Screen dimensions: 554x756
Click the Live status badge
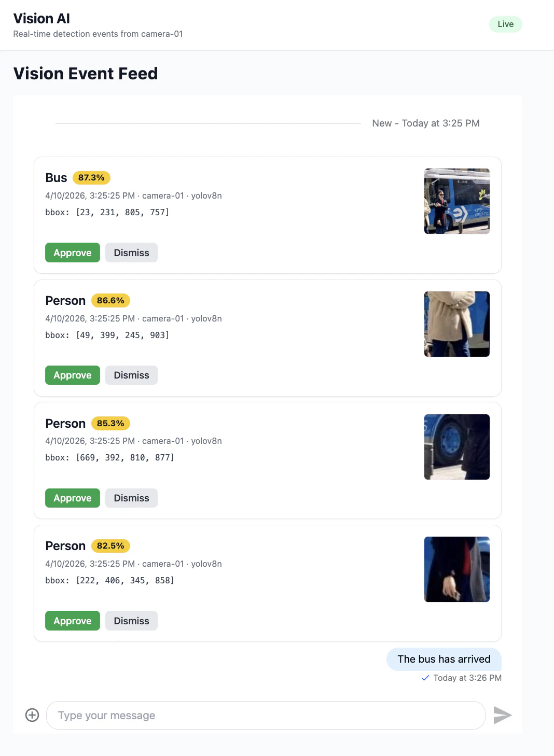[x=506, y=24]
